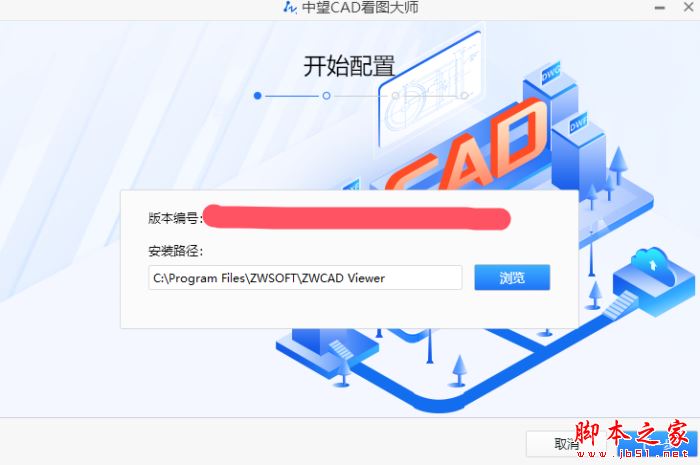Close the ZWCAD Viewer installer window
Viewport: 700px width, 465px height.
coord(688,7)
